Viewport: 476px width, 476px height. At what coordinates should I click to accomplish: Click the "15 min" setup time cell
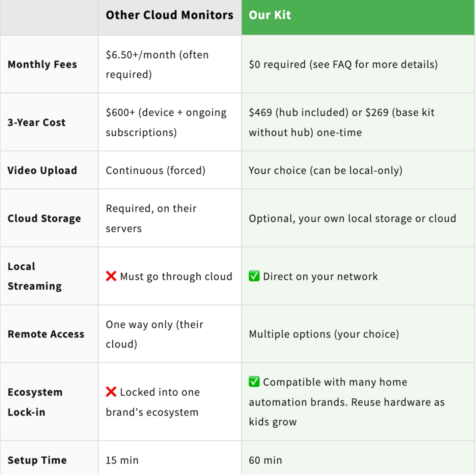(122, 460)
